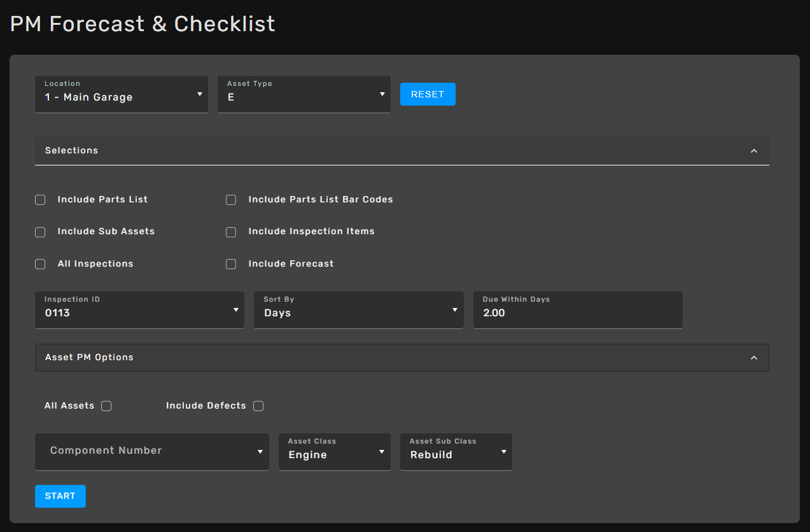Click the RESET button
Viewport: 810px width, 532px height.
427,94
